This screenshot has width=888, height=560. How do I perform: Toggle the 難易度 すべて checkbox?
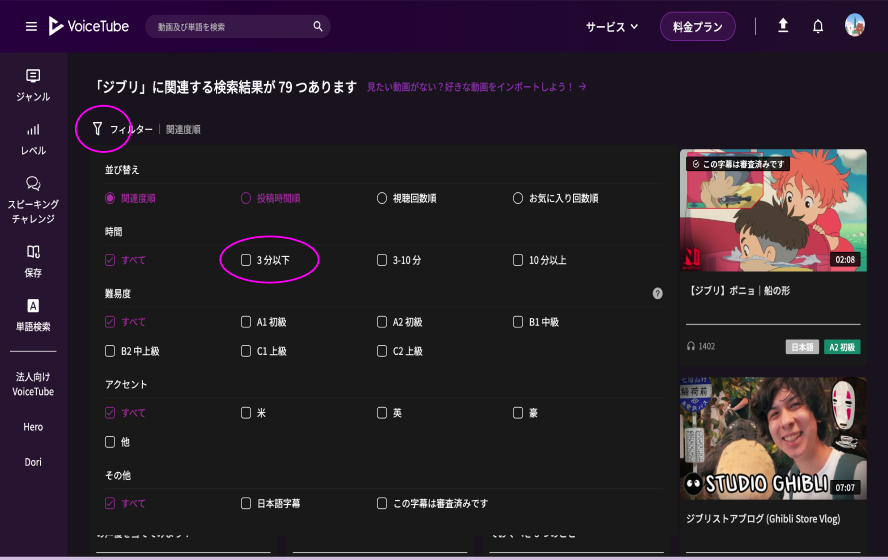pyautogui.click(x=110, y=322)
